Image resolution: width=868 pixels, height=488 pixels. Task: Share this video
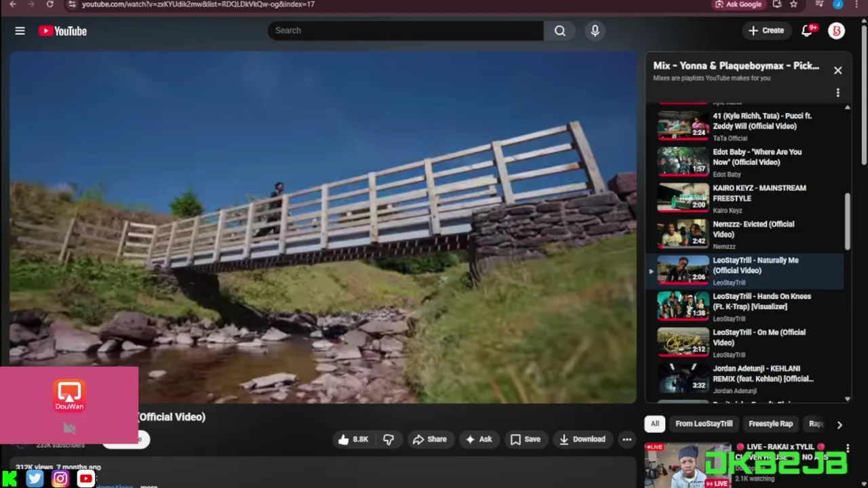[429, 439]
